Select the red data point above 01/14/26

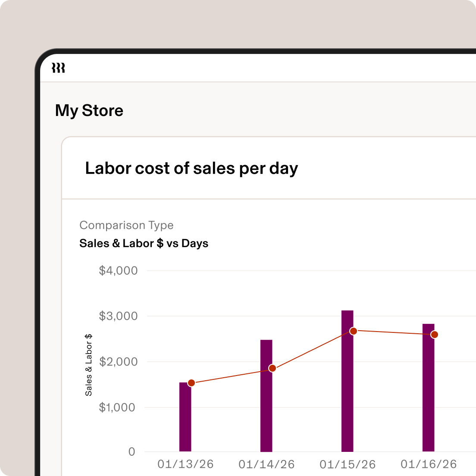click(272, 368)
